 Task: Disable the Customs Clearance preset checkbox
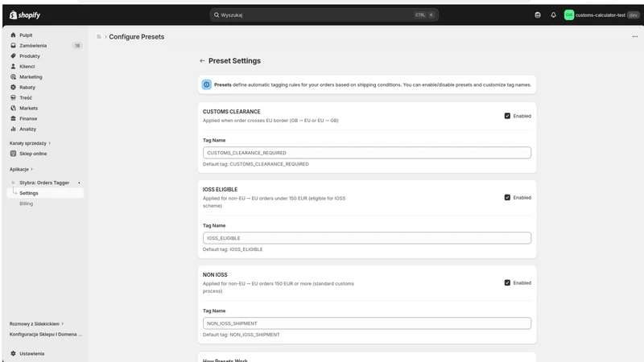[507, 116]
